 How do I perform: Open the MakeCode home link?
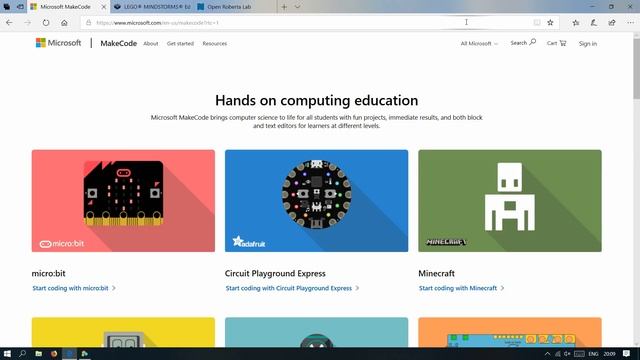click(118, 43)
